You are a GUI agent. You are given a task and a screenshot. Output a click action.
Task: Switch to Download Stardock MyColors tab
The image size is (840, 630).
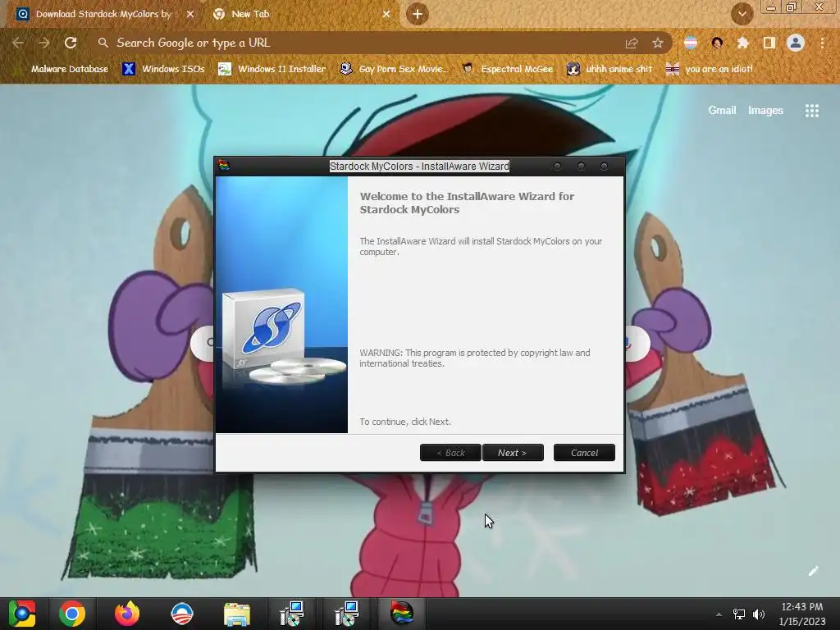pyautogui.click(x=102, y=14)
